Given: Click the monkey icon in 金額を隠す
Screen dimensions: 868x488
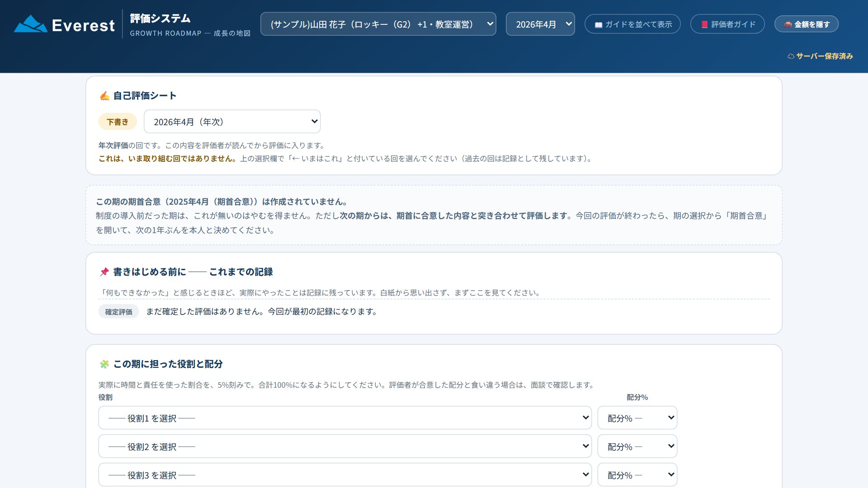Looking at the screenshot, I should click(x=788, y=24).
